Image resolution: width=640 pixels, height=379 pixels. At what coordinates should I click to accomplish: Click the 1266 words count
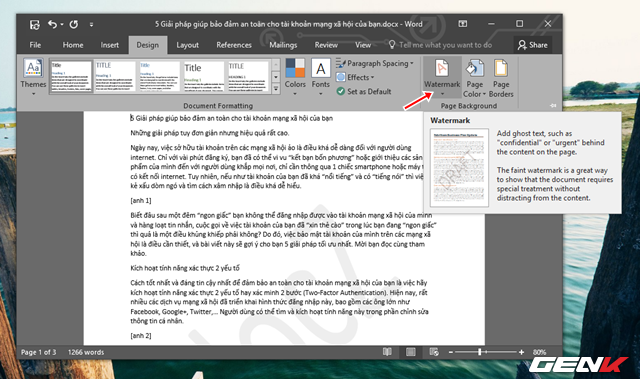click(86, 352)
